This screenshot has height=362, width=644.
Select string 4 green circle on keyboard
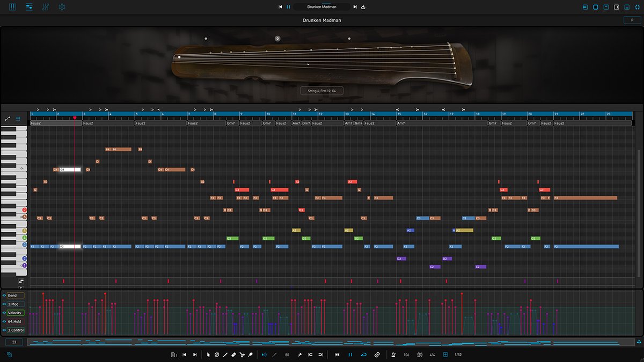pyautogui.click(x=24, y=238)
